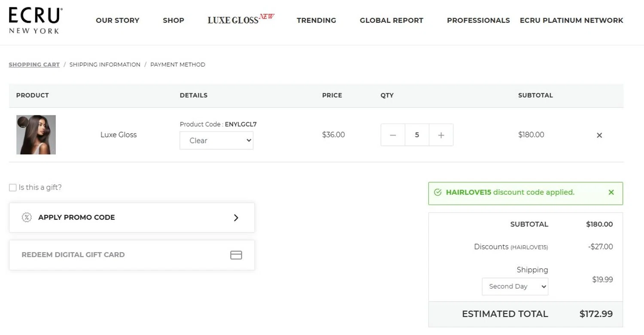Open the Professionals menu
This screenshot has height=335, width=644.
(x=478, y=20)
